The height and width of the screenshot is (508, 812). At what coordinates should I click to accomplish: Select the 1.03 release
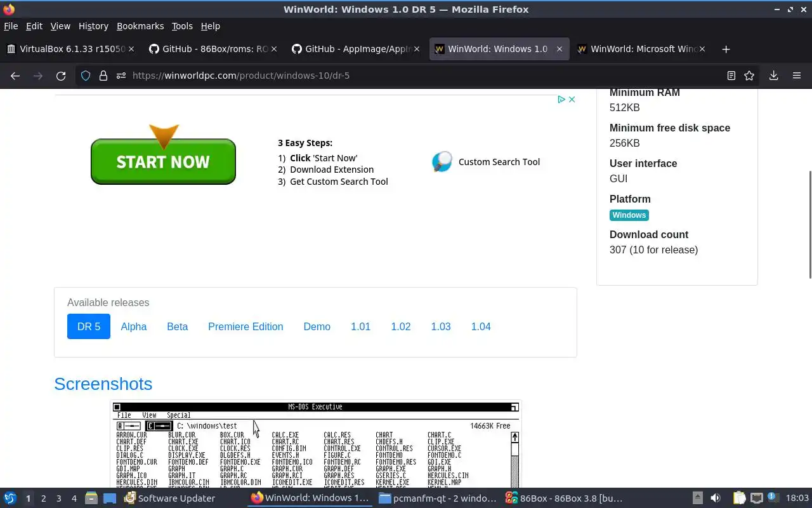pyautogui.click(x=441, y=326)
